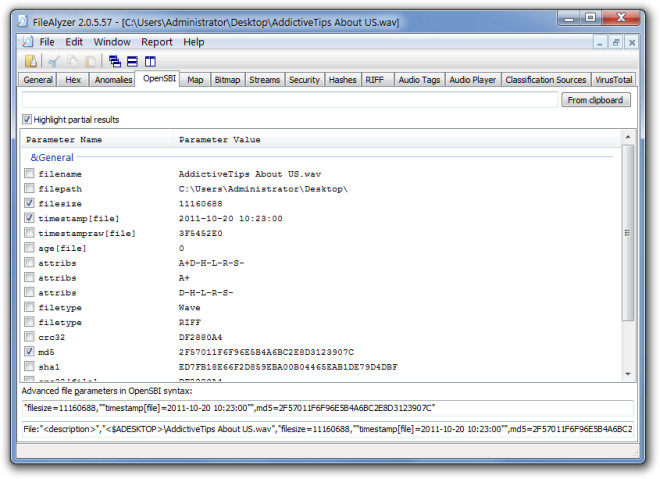
Task: Switch to the Anomalies tab
Action: click(x=113, y=80)
